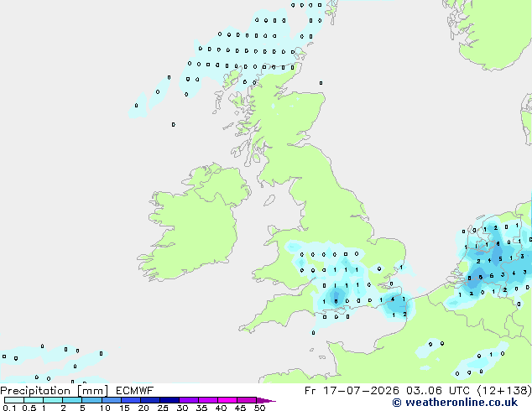Click the weatheronline.co.uk copyright link
Screen dimensions: 532x411
[x=455, y=403]
